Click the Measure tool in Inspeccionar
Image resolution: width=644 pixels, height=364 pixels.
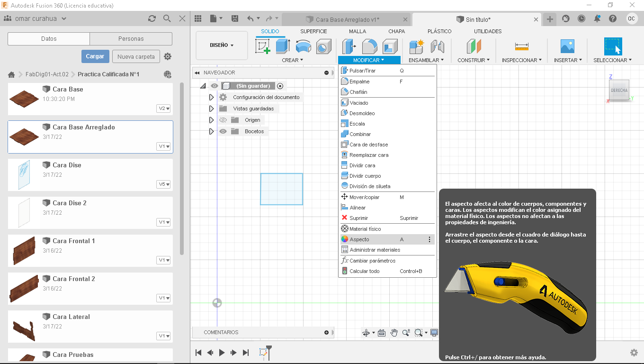pos(521,46)
